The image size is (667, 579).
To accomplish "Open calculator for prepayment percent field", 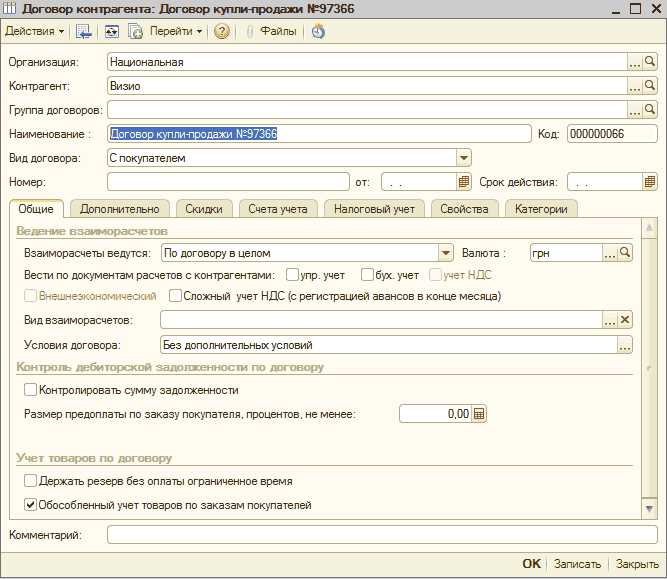I will [x=479, y=414].
